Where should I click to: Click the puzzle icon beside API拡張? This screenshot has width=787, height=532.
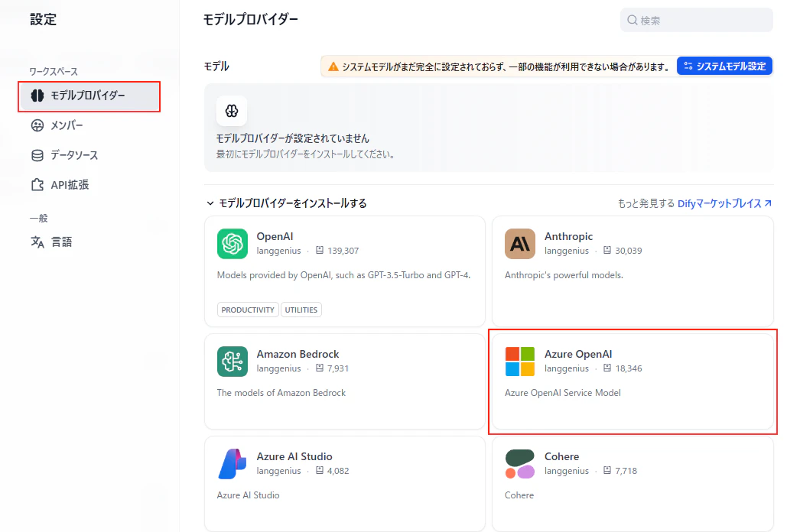pyautogui.click(x=37, y=185)
